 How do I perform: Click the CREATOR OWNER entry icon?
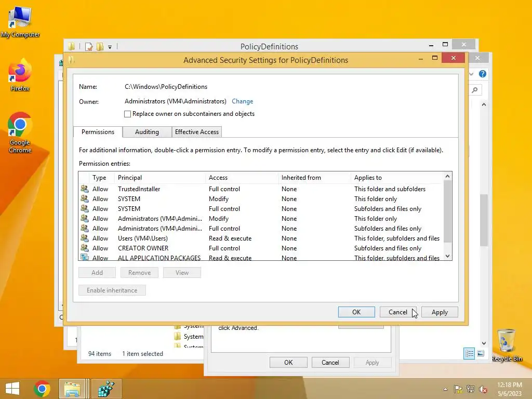85,248
